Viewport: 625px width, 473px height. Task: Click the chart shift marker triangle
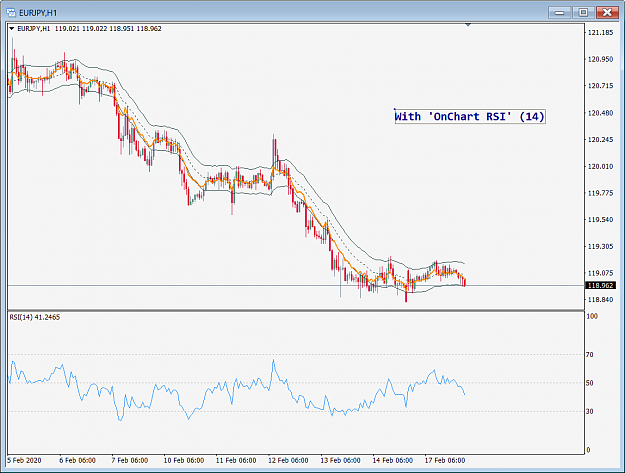[468, 25]
